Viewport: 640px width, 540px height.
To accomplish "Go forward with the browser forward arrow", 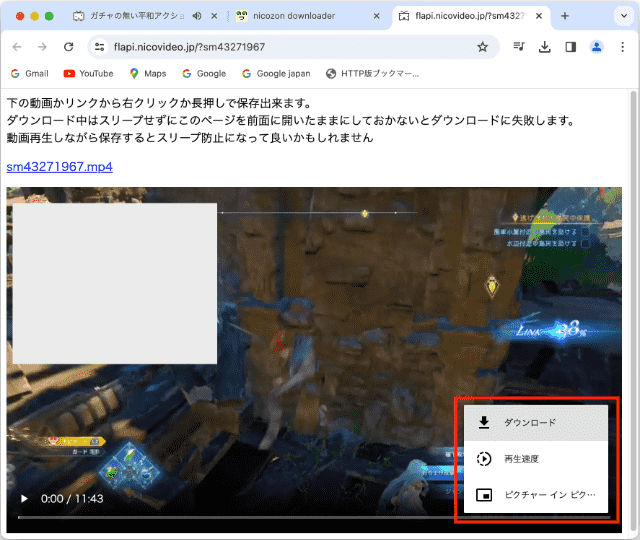I will [x=42, y=47].
